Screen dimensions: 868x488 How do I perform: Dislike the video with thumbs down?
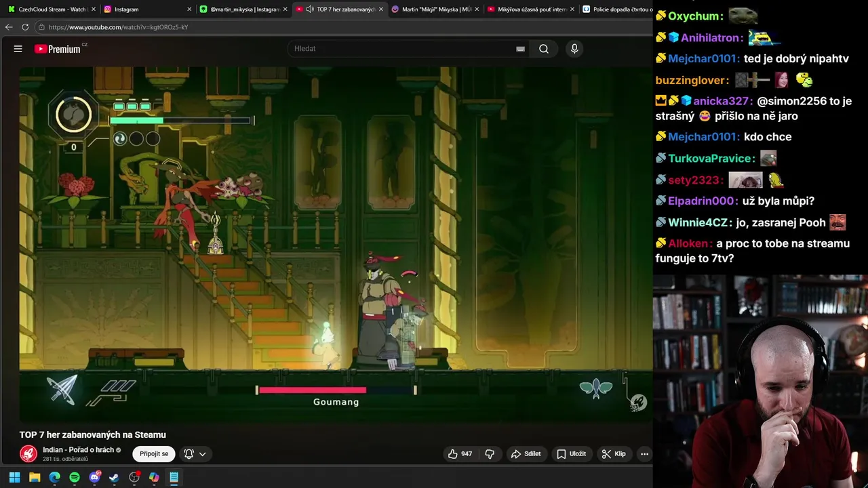490,454
